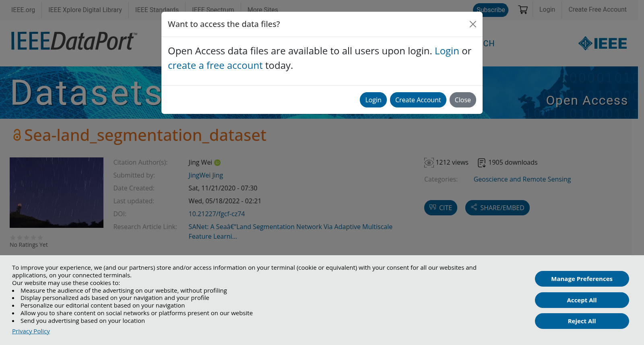Close the dialog with the X icon
This screenshot has height=345, width=644.
pyautogui.click(x=473, y=24)
